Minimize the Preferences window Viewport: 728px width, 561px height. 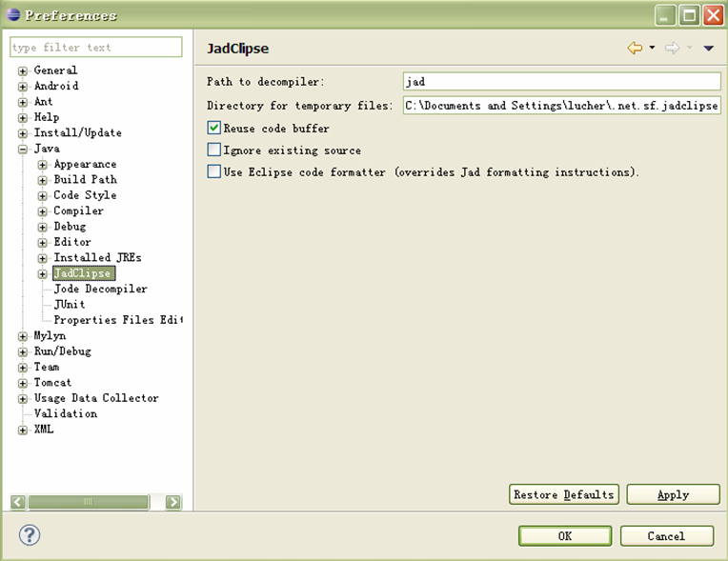(665, 15)
